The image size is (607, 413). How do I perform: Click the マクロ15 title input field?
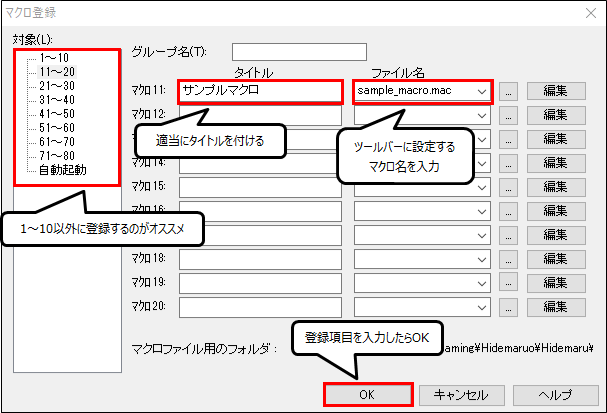pyautogui.click(x=261, y=188)
